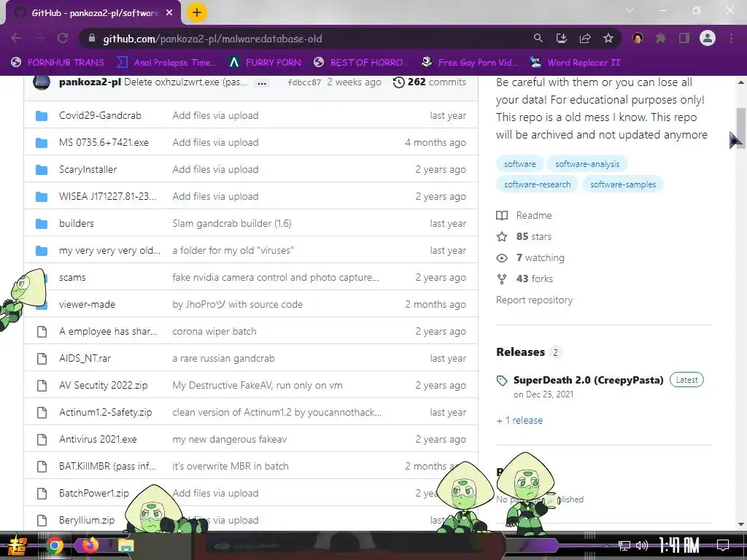Open 'a rare russian gandcrab' commit message

click(x=223, y=358)
